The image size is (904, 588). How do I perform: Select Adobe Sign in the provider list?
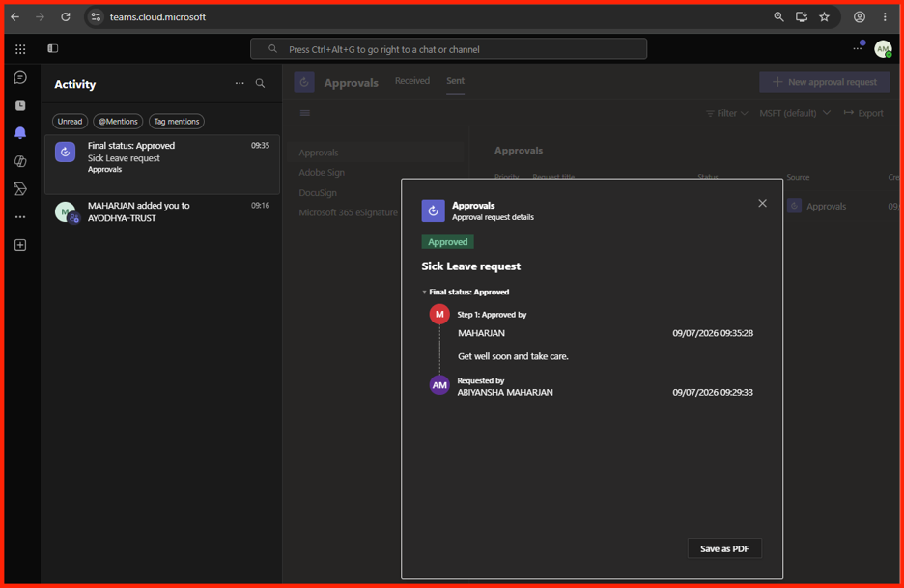(322, 173)
